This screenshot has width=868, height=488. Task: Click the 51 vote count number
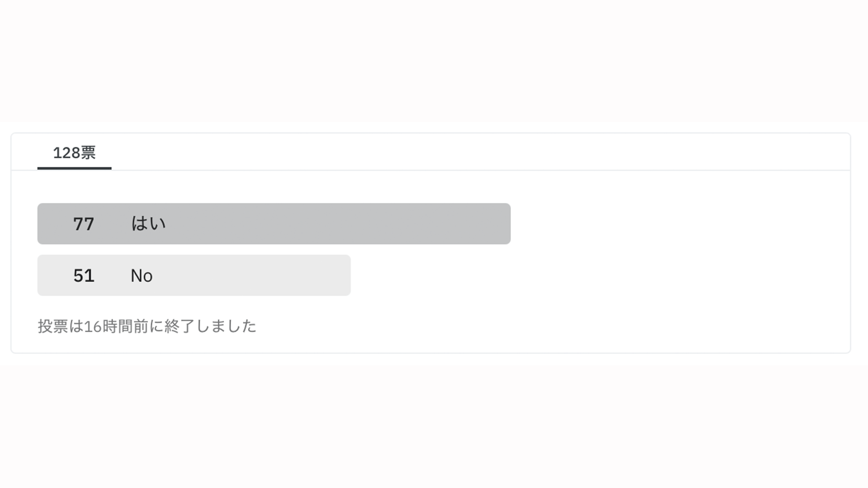coord(83,275)
